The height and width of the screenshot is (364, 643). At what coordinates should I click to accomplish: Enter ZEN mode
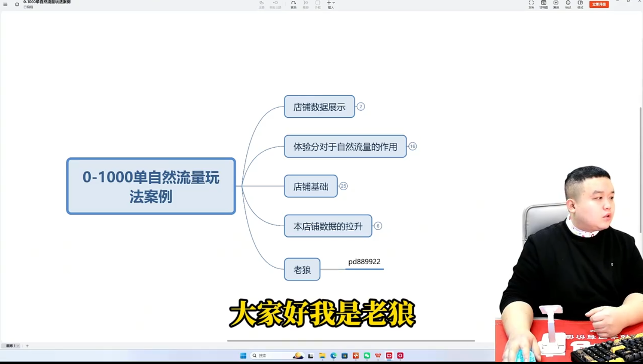531,4
